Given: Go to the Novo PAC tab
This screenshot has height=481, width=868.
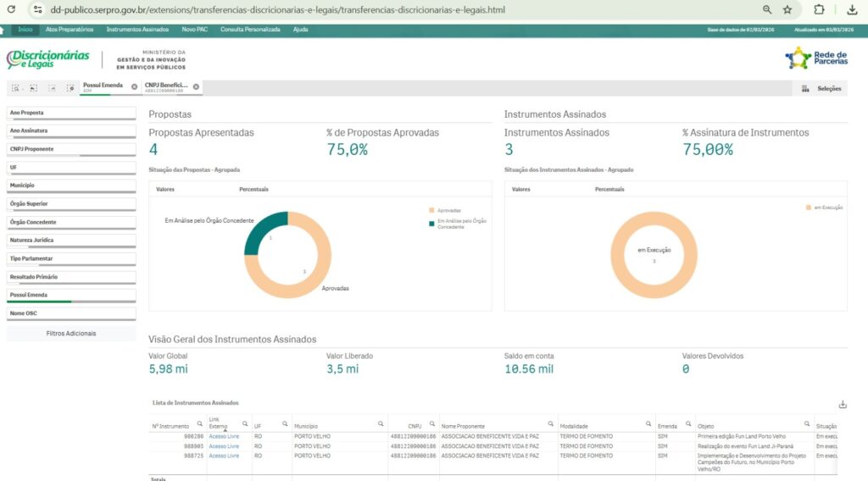Looking at the screenshot, I should click(194, 30).
